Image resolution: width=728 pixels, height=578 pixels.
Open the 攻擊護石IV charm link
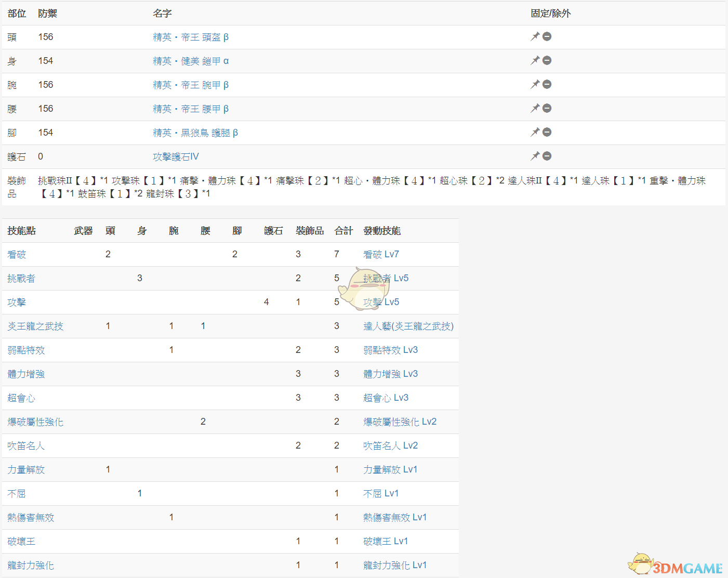[175, 157]
